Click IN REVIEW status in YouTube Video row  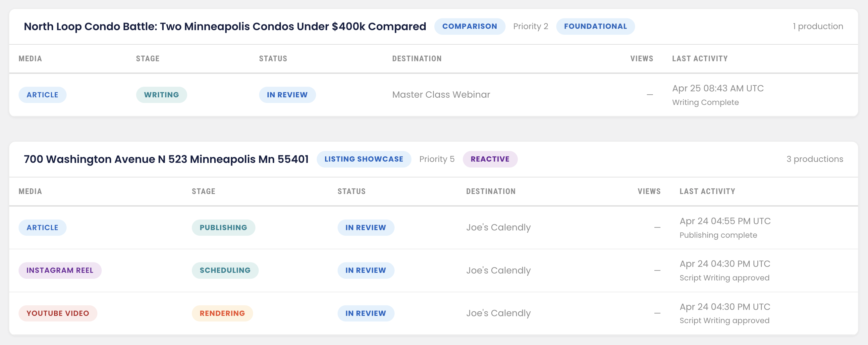pyautogui.click(x=365, y=313)
